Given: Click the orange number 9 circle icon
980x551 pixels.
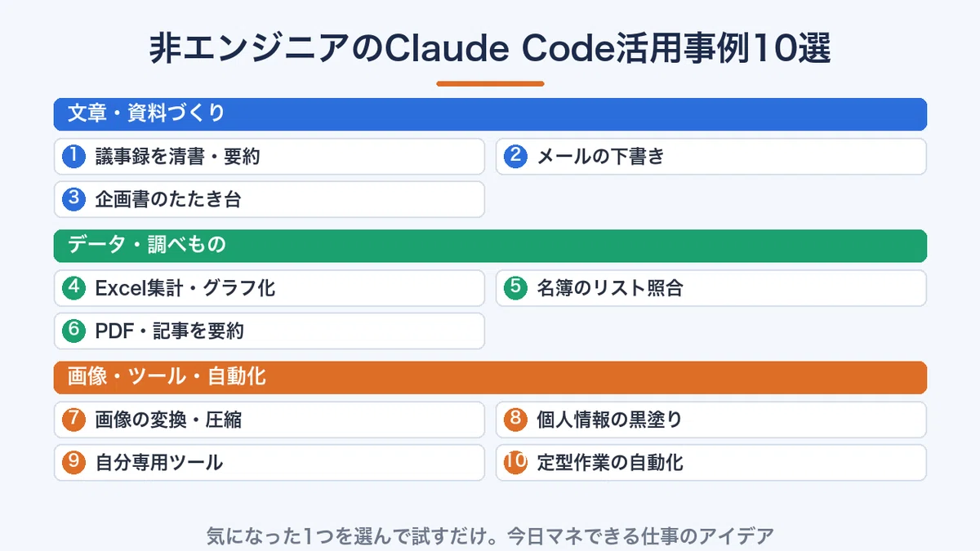Looking at the screenshot, I should (x=73, y=462).
